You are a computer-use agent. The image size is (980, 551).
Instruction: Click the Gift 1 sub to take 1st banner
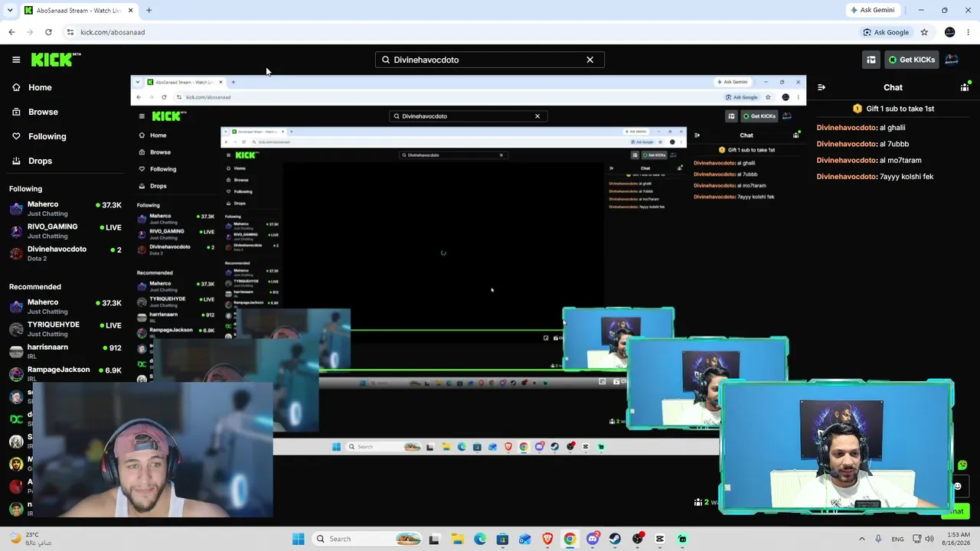(x=893, y=109)
